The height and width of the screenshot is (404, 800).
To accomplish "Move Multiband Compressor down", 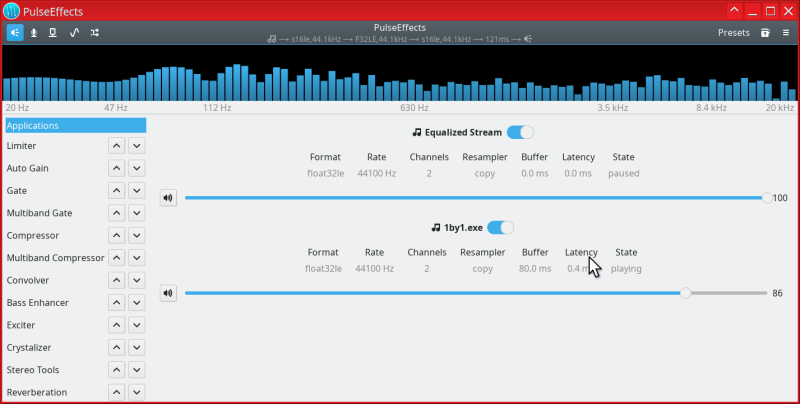I will coord(137,258).
